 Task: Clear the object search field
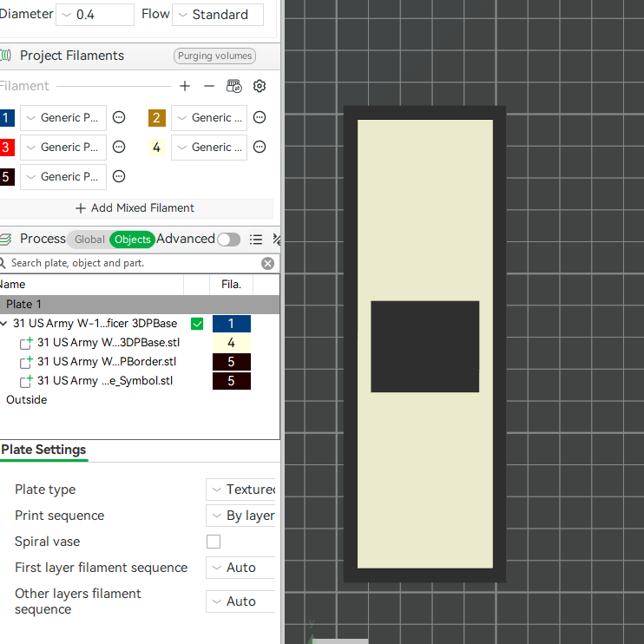[x=268, y=263]
